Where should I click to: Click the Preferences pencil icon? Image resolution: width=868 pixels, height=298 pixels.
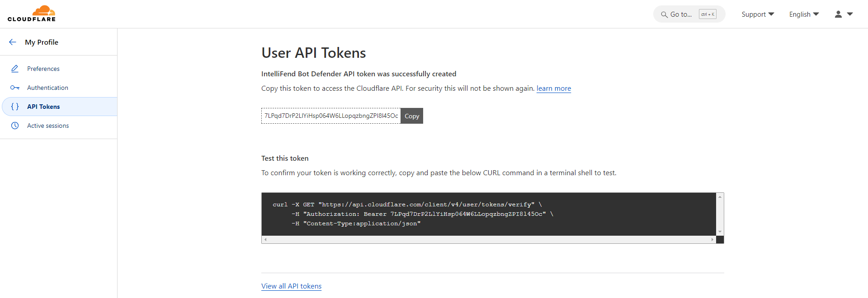[x=15, y=69]
